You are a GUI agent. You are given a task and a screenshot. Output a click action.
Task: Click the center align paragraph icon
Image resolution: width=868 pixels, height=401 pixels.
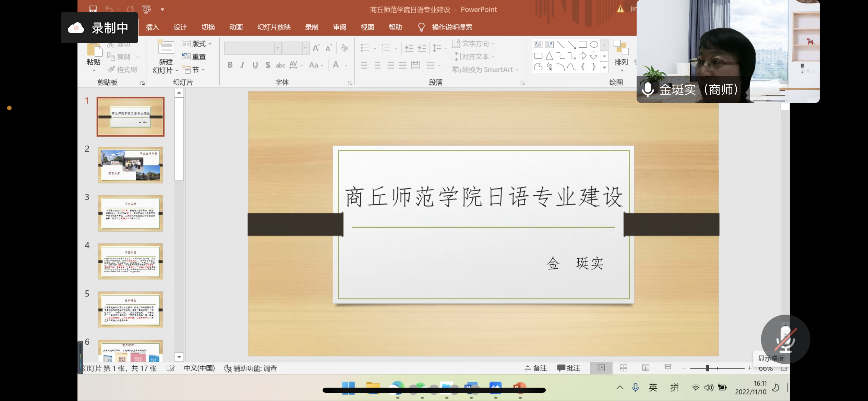click(377, 65)
